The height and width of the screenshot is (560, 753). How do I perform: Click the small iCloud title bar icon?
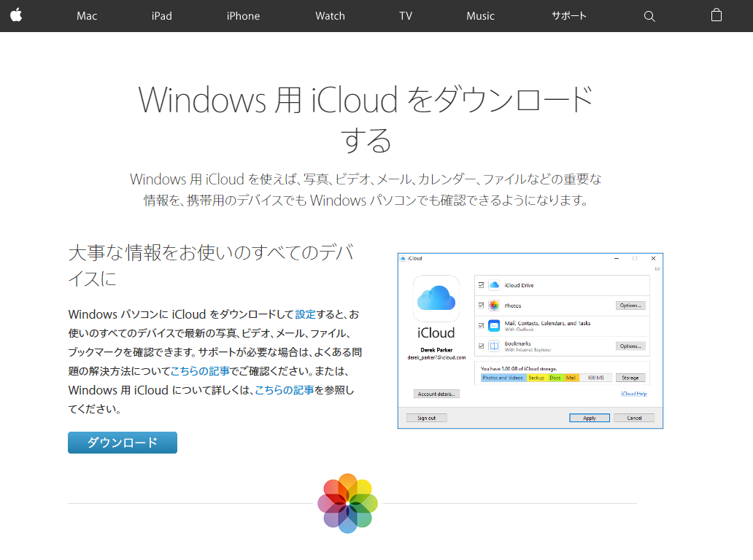tap(403, 258)
